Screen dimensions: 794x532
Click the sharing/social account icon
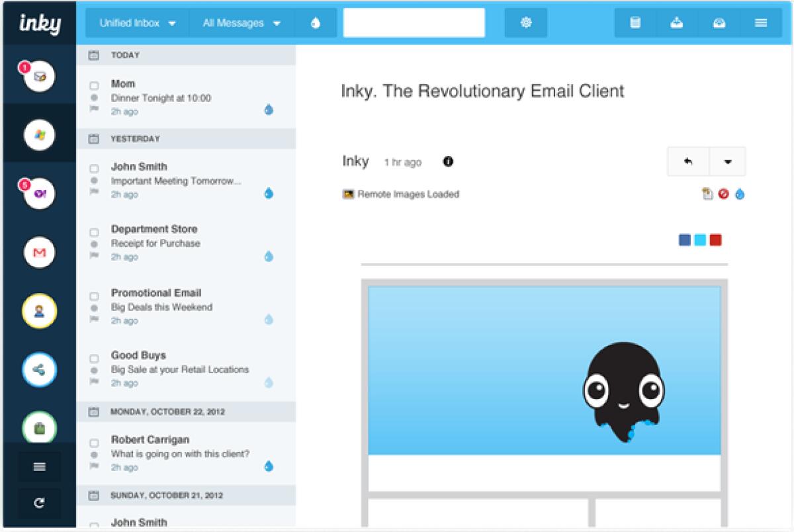tap(38, 369)
